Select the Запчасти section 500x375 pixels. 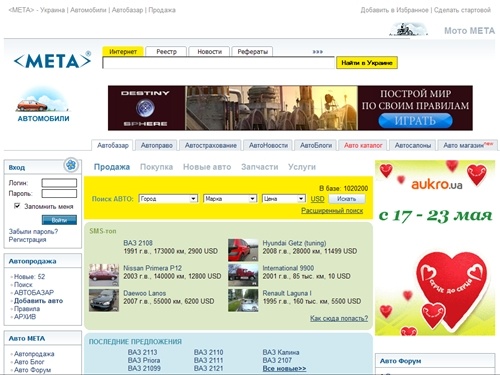260,167
